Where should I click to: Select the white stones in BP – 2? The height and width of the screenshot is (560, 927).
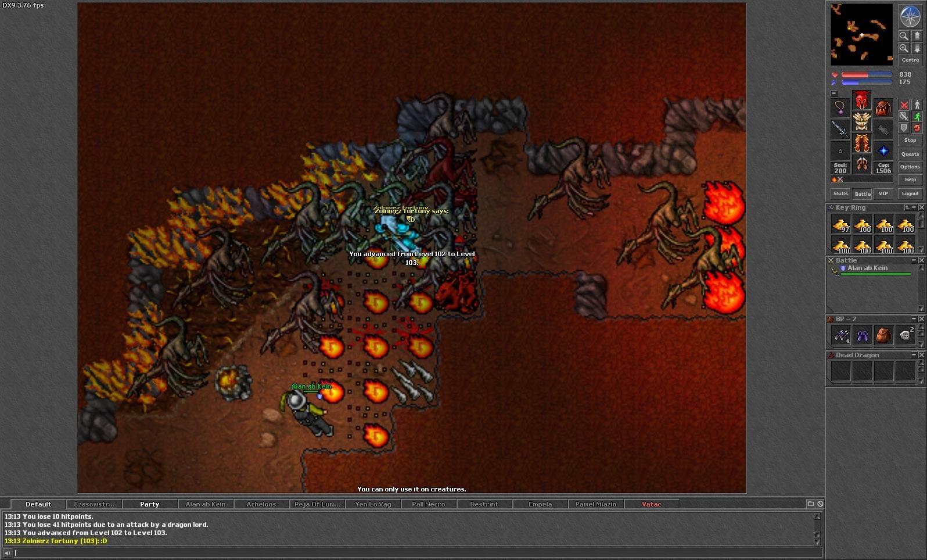click(904, 335)
